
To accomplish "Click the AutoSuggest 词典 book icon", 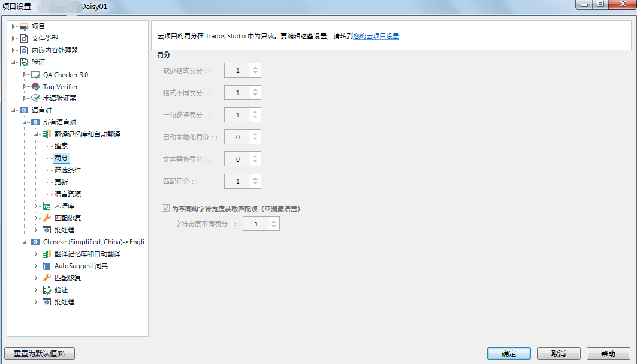I will (x=47, y=266).
